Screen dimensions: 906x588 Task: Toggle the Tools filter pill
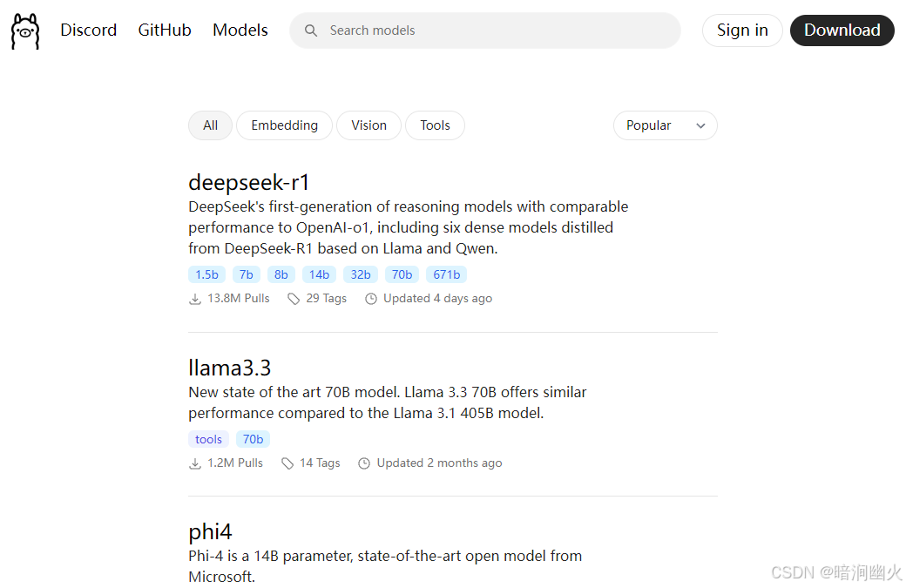pos(435,125)
